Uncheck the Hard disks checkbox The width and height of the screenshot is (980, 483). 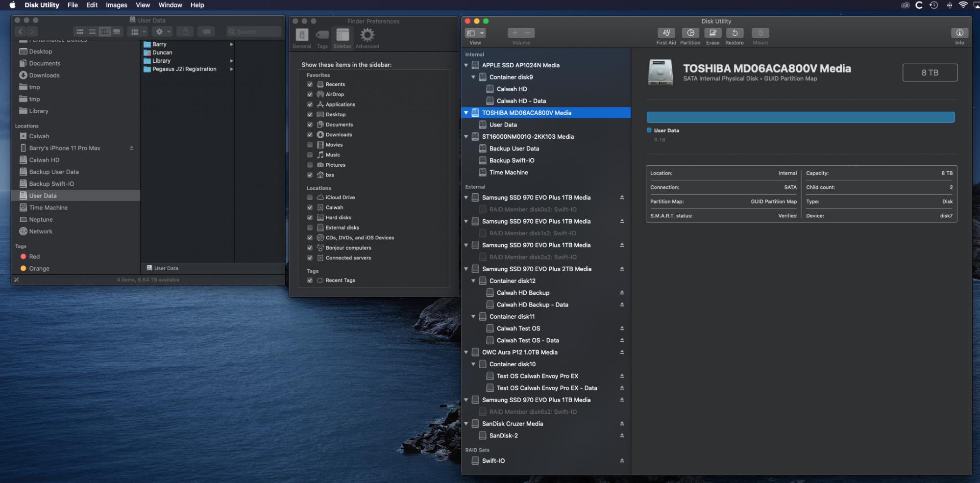310,217
